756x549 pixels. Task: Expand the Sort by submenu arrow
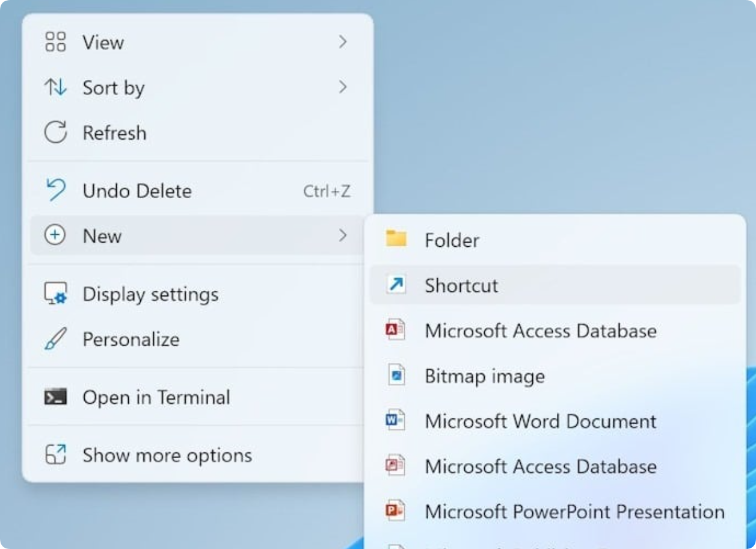point(342,88)
